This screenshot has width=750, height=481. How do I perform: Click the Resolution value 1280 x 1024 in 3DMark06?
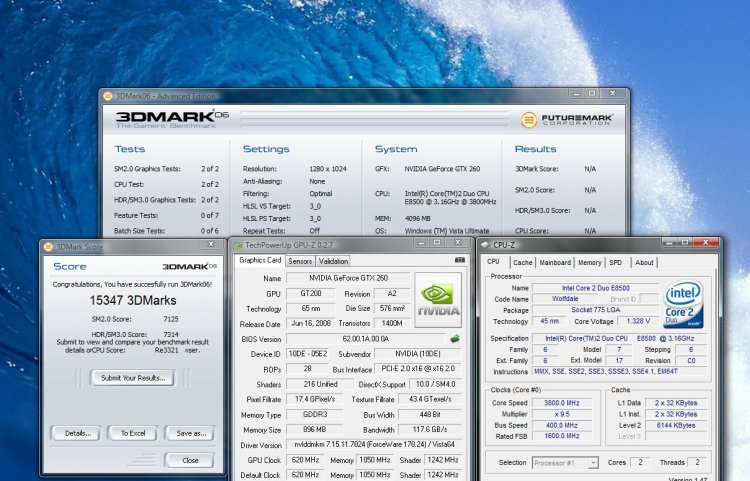[328, 169]
